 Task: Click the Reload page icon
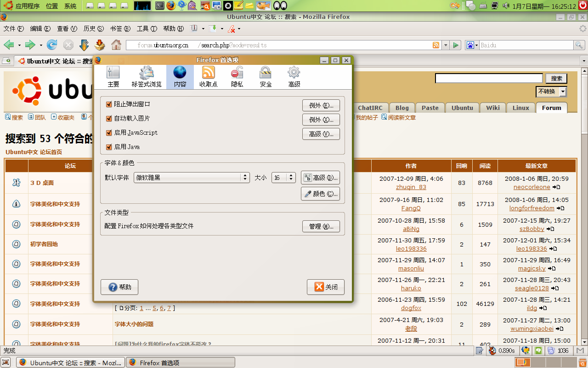click(x=52, y=45)
